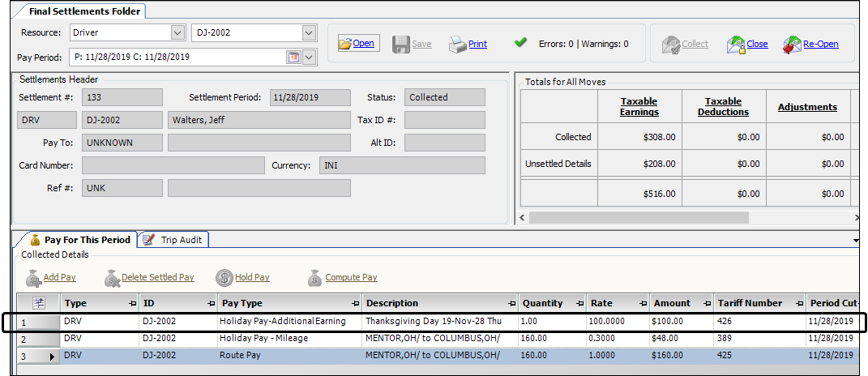Click the Adjustments column header link
The image size is (868, 376).
click(807, 107)
